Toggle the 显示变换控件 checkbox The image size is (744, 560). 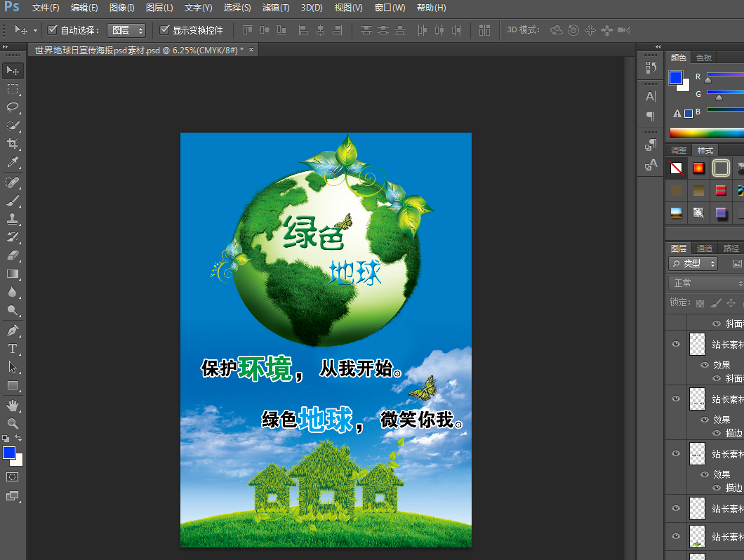(x=165, y=30)
